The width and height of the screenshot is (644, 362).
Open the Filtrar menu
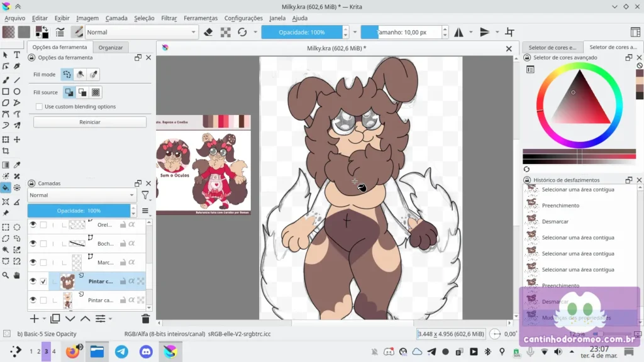[x=169, y=18]
